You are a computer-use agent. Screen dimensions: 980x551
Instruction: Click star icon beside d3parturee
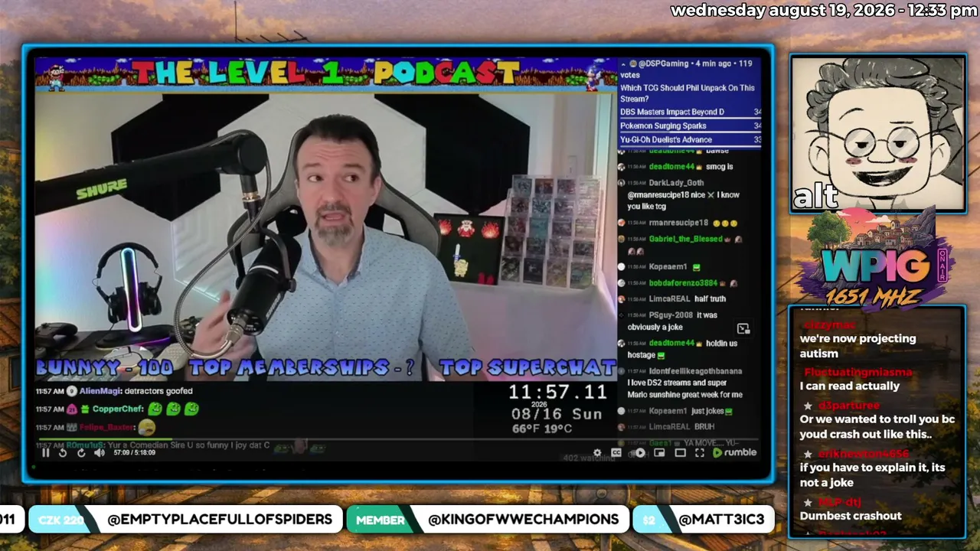coord(807,405)
